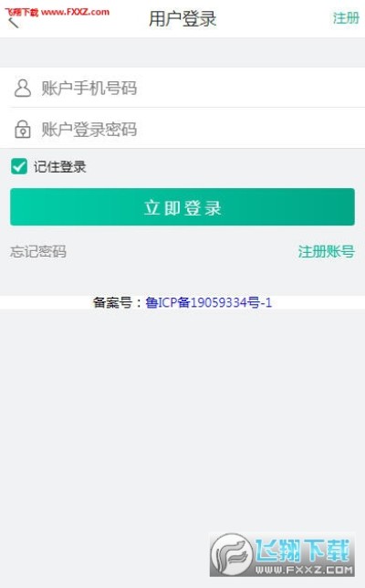Tap the 立即登录 button
Image resolution: width=365 pixels, height=588 pixels.
pos(182,207)
